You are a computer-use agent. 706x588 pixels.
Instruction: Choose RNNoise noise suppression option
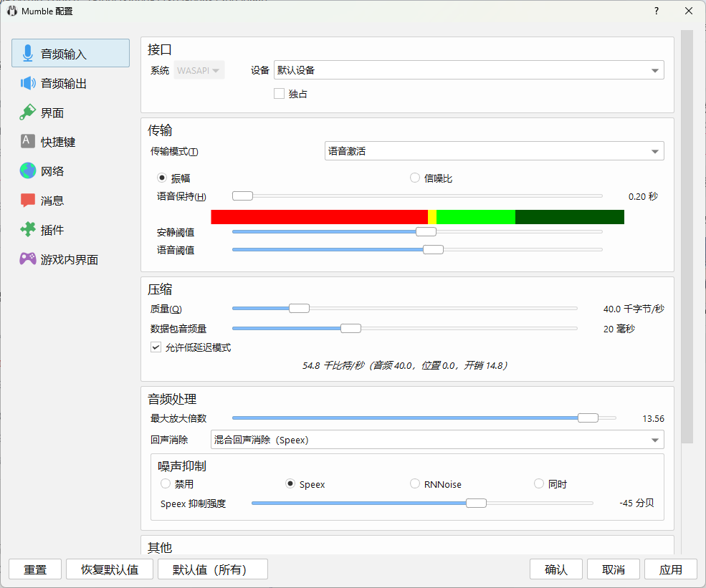pos(415,484)
